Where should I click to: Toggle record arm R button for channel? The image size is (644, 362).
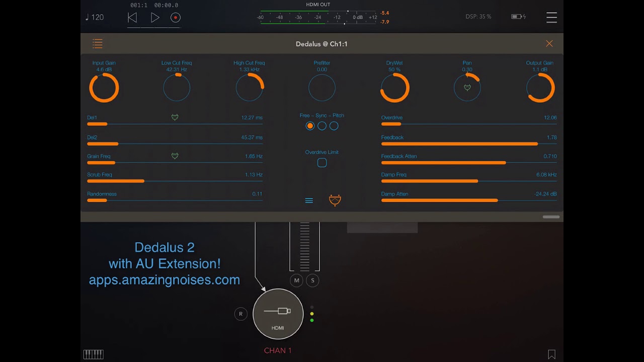click(x=240, y=314)
